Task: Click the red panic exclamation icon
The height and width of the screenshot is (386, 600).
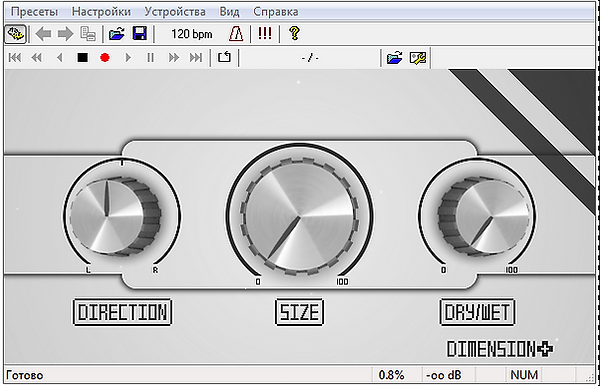Action: (x=264, y=33)
